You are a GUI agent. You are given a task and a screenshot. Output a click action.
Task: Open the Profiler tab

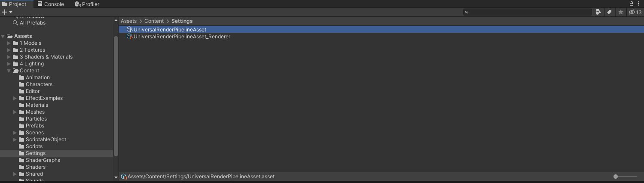coord(87,4)
